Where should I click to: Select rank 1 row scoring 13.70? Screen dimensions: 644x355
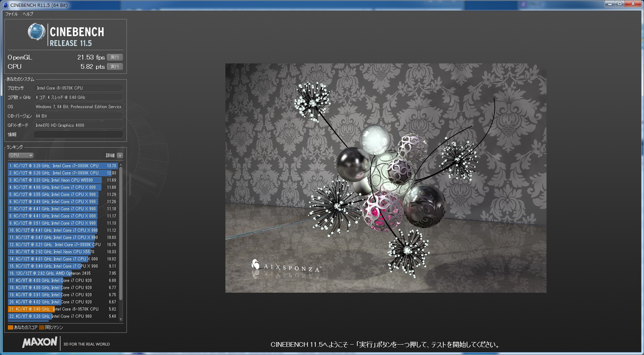63,166
